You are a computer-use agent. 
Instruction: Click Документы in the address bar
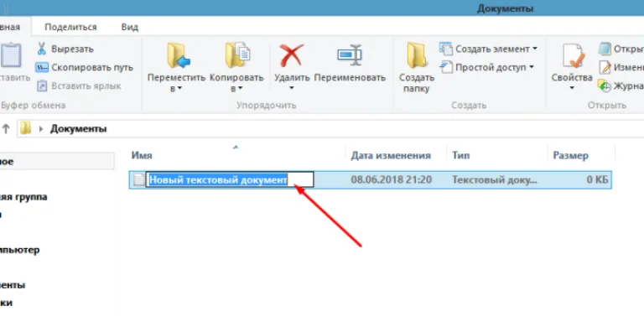(x=79, y=129)
